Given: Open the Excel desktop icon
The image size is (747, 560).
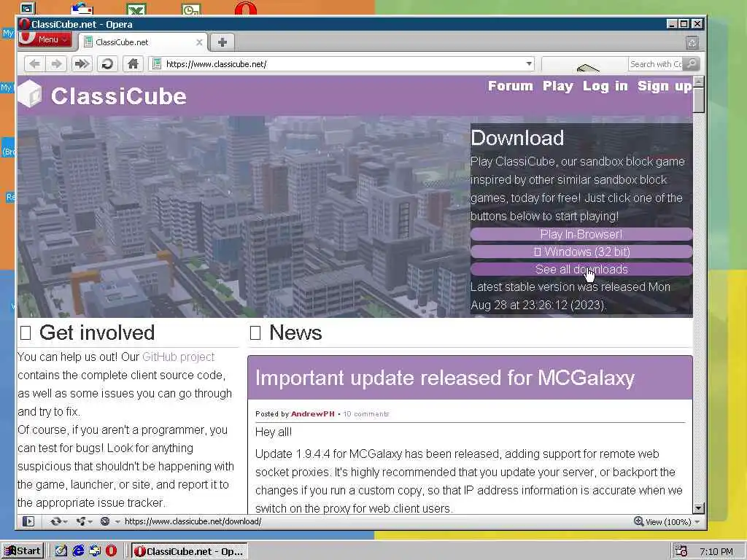Looking at the screenshot, I should 136,9.
